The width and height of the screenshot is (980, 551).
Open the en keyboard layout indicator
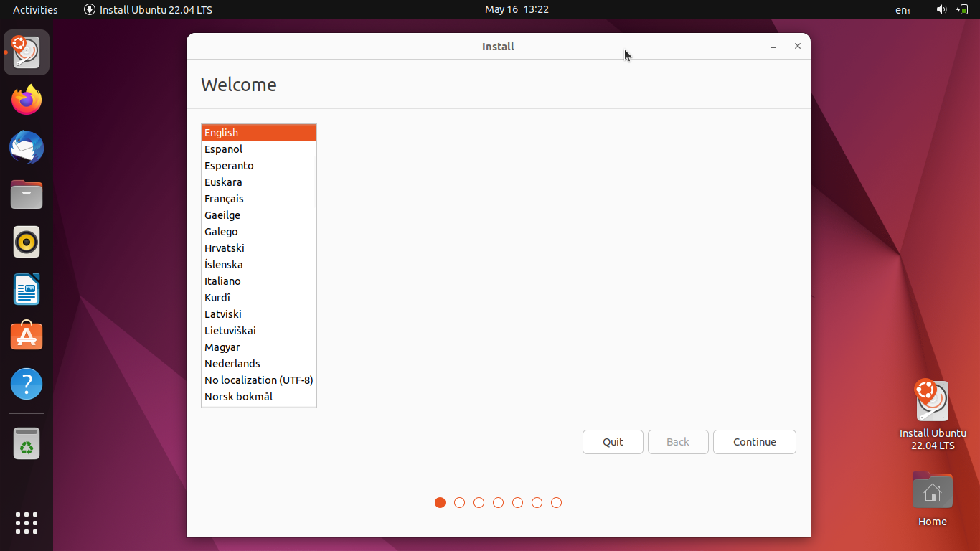click(x=903, y=10)
